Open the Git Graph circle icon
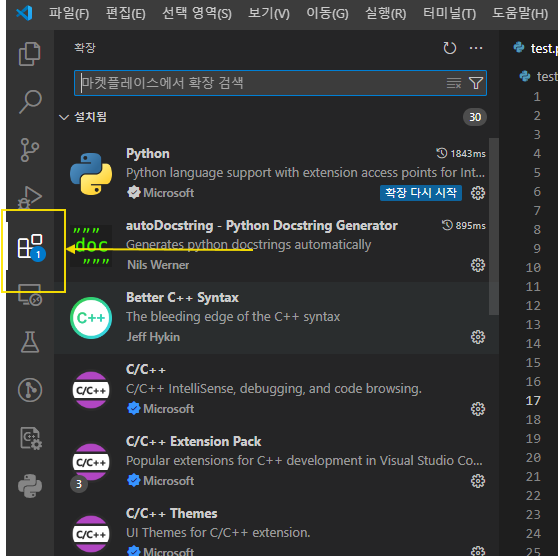558x556 pixels. click(30, 390)
